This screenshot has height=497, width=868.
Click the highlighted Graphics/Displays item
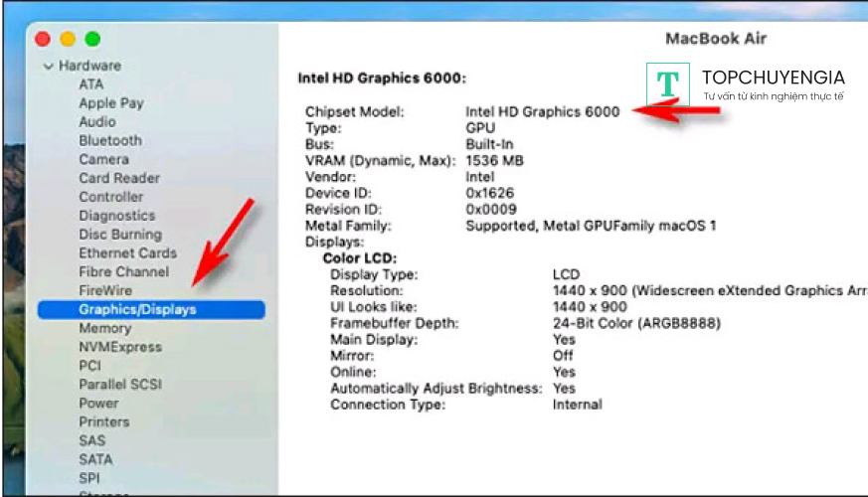[137, 309]
